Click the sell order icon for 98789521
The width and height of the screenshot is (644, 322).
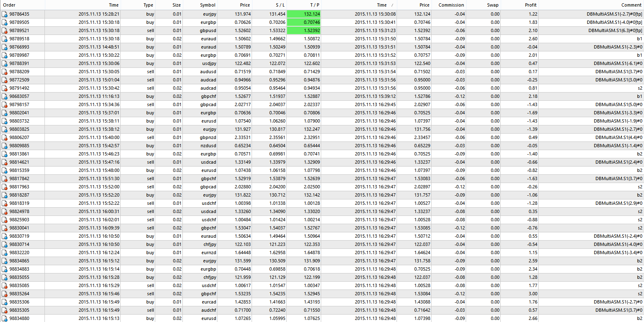5,30
